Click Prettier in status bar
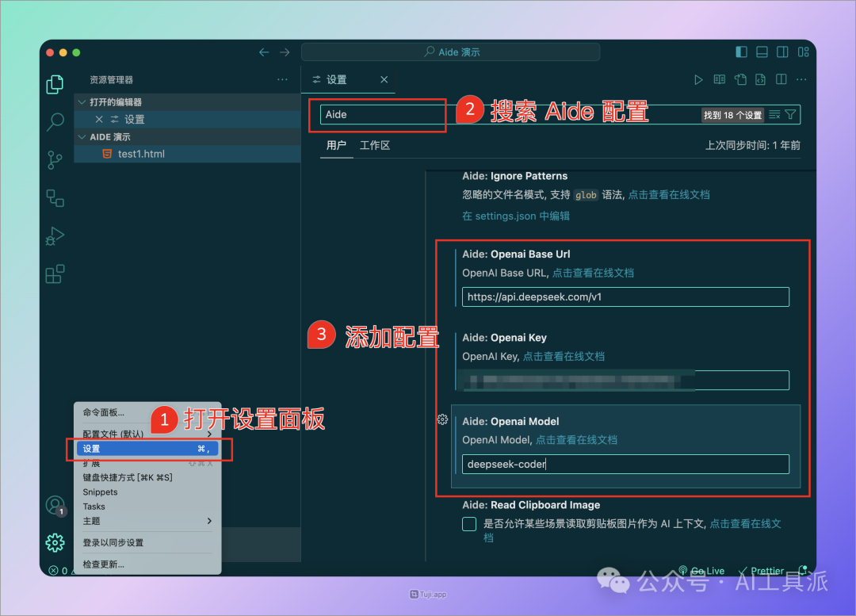The image size is (856, 616). click(x=761, y=571)
